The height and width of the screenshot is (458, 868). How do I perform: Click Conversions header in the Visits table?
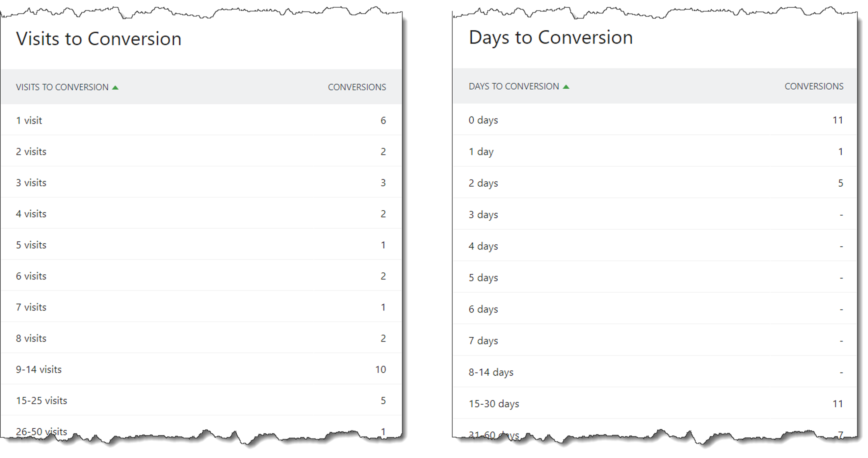coord(356,87)
